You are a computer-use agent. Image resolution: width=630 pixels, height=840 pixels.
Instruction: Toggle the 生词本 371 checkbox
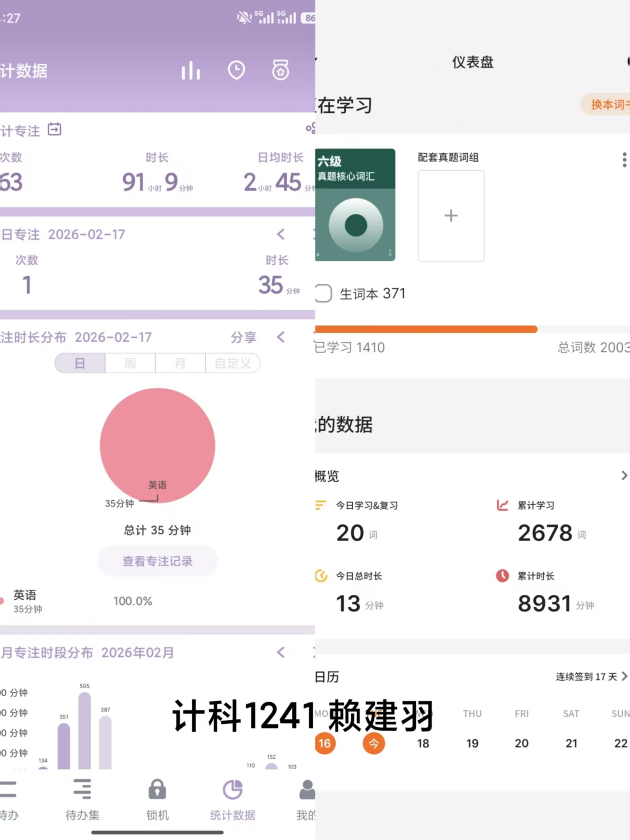(323, 293)
